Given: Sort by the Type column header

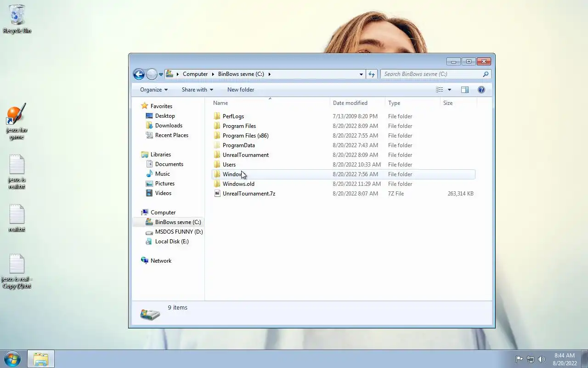Looking at the screenshot, I should pyautogui.click(x=413, y=103).
